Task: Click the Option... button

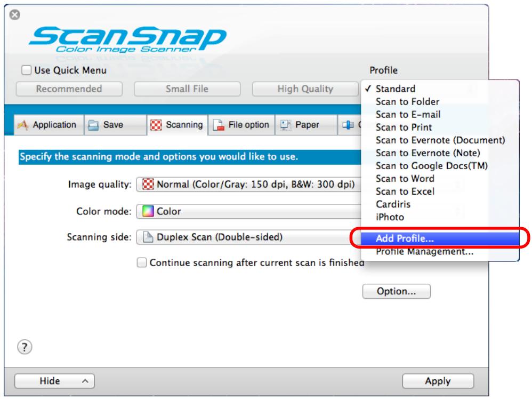Action: [x=396, y=291]
